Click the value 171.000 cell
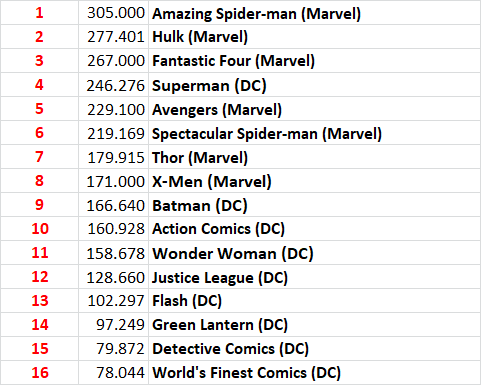Screen dimensions: 481x385 coord(113,181)
